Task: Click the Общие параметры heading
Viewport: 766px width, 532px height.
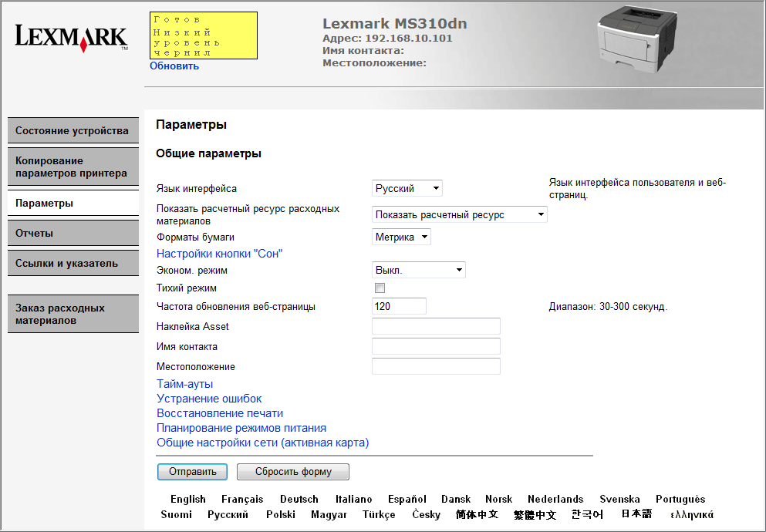Action: tap(208, 153)
